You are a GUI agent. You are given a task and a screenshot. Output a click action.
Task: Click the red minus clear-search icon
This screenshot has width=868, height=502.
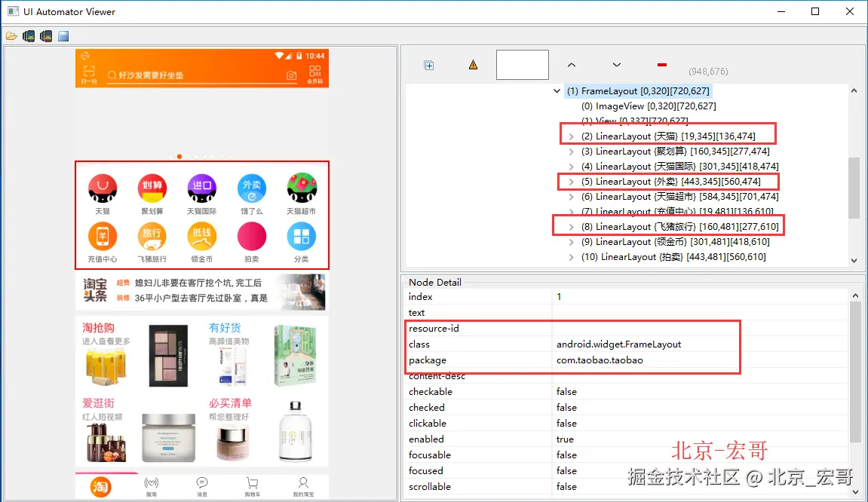click(662, 65)
